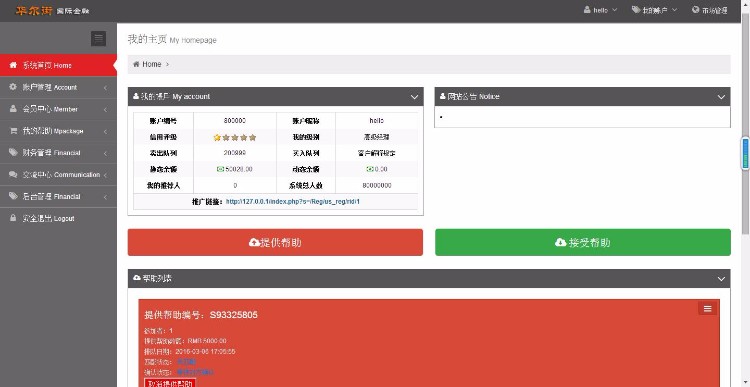Click the red Provide Help button
750x387 pixels.
coord(275,243)
